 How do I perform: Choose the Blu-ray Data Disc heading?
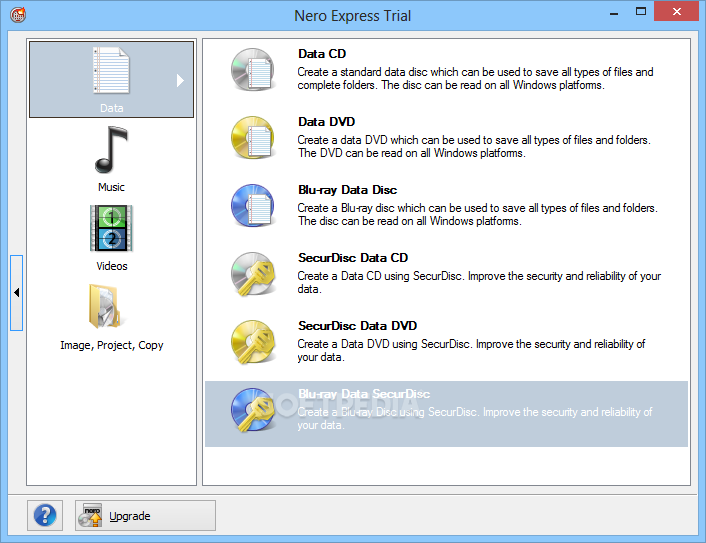(x=347, y=190)
